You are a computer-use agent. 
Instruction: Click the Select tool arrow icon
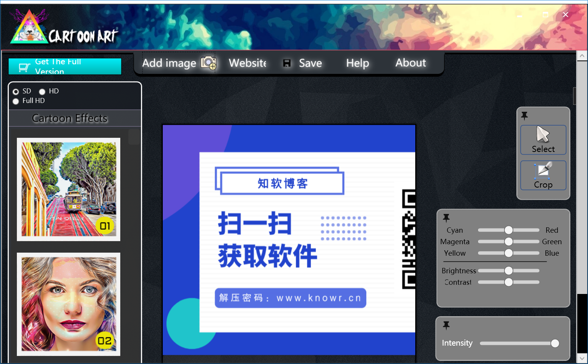[x=543, y=134]
